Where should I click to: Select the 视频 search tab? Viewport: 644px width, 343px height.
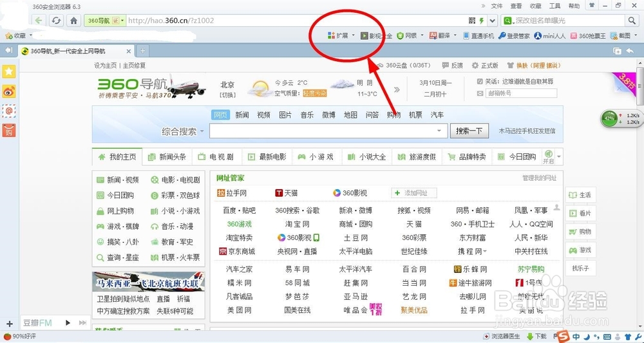pos(263,115)
